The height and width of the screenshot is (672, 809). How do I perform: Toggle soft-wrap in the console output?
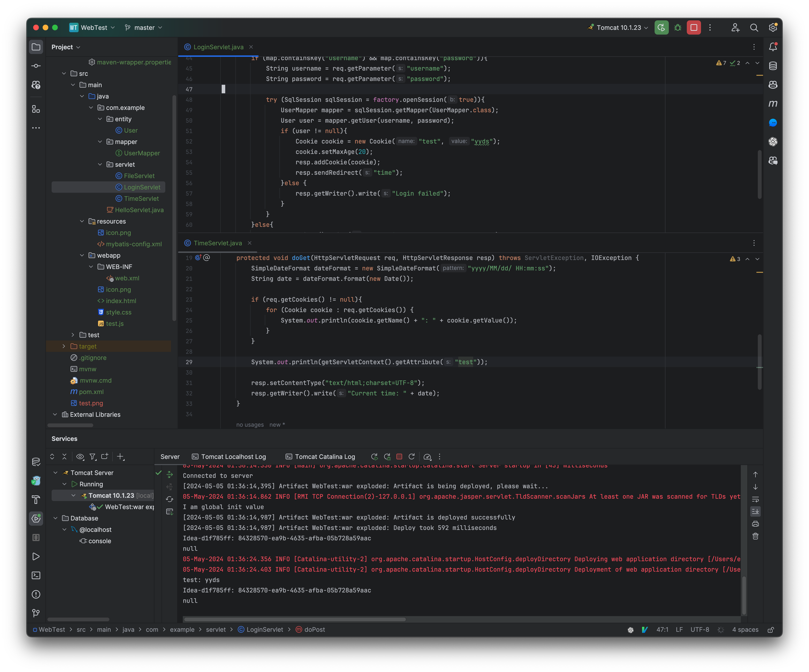click(755, 499)
